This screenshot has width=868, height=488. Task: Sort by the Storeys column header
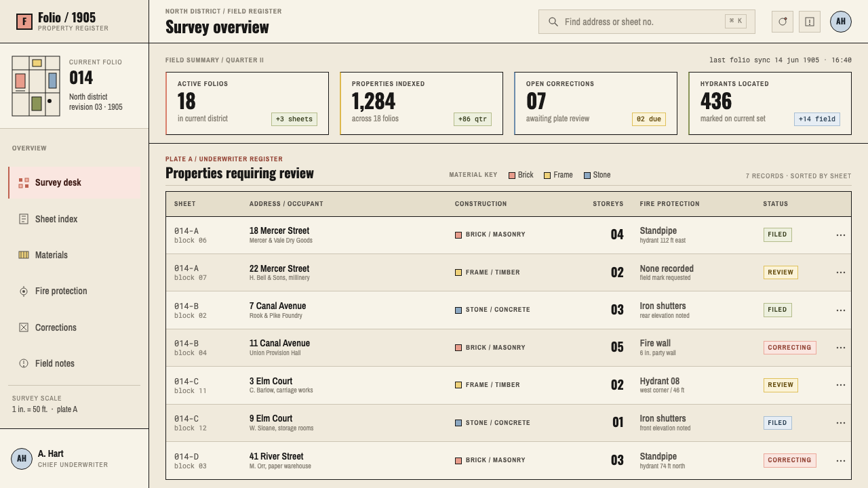pos(608,204)
